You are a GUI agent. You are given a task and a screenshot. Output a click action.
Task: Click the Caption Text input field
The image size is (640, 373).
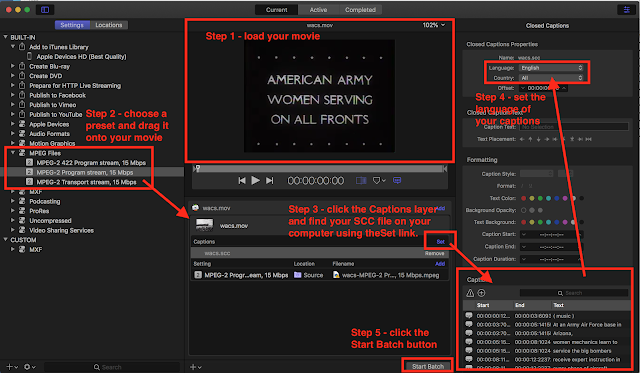[x=573, y=127]
